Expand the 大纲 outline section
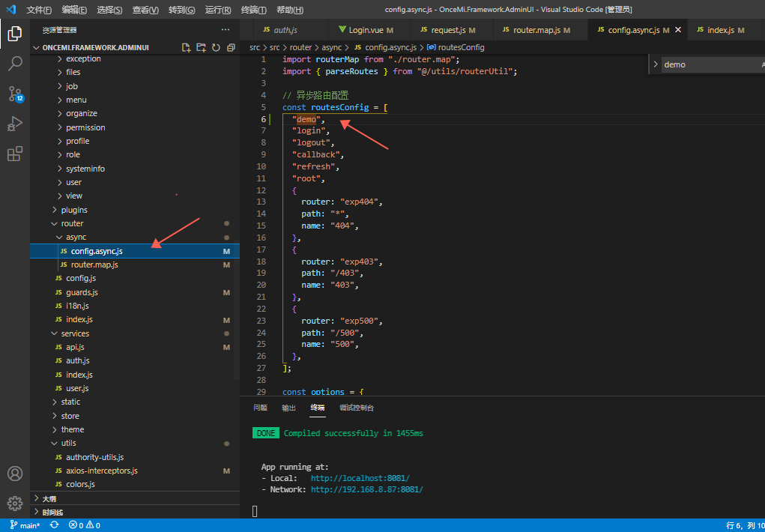Image resolution: width=765 pixels, height=532 pixels. click(x=135, y=499)
